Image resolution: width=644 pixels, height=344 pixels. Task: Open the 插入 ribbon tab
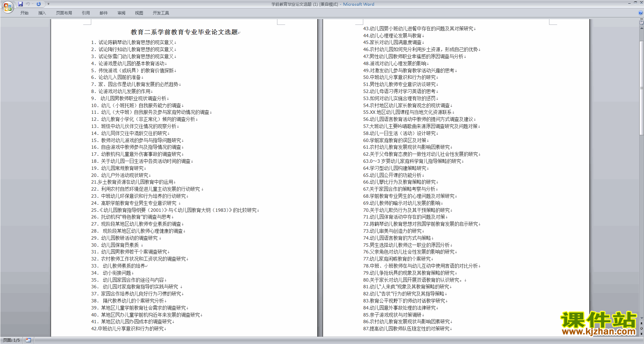coord(42,13)
